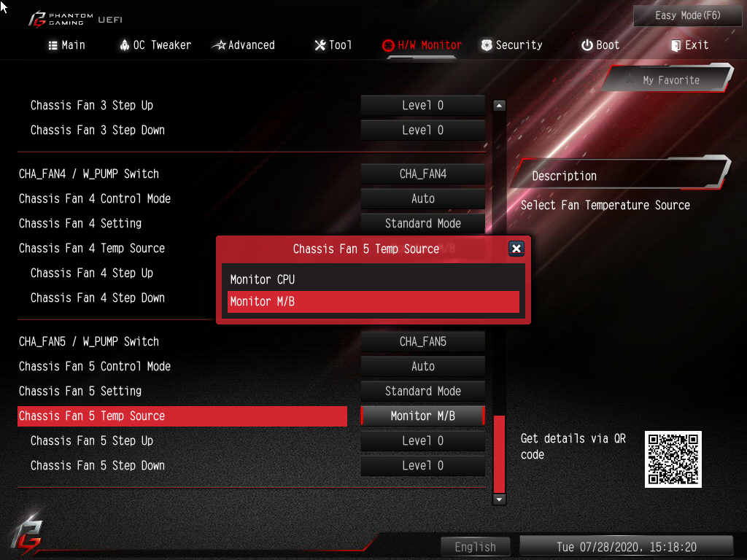This screenshot has height=560, width=747.
Task: Open Chassis Fan 5 Control Mode Auto dropdown
Action: coord(422,367)
